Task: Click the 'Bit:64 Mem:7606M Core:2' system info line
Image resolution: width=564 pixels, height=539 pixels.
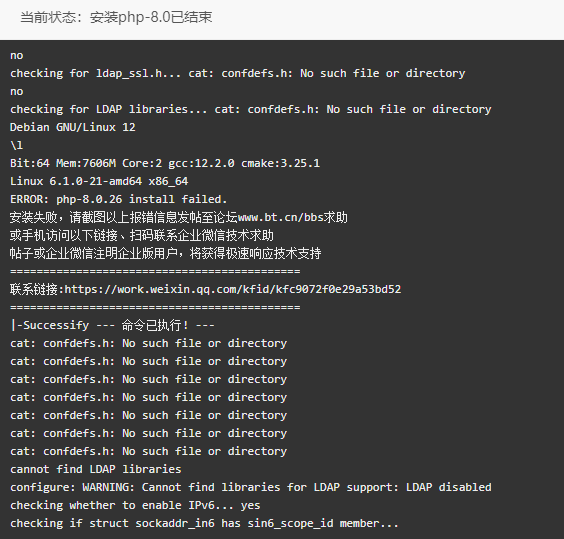Action: 165,163
